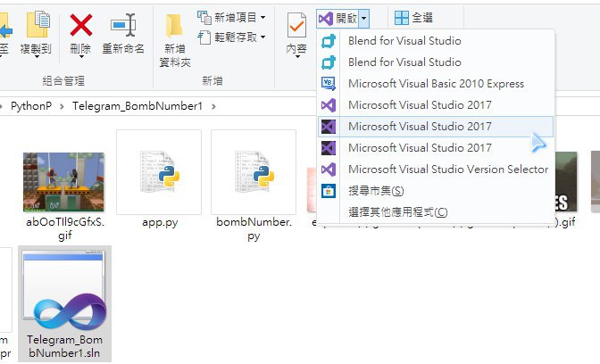Click the New folder (新增資料夾) icon

[174, 25]
